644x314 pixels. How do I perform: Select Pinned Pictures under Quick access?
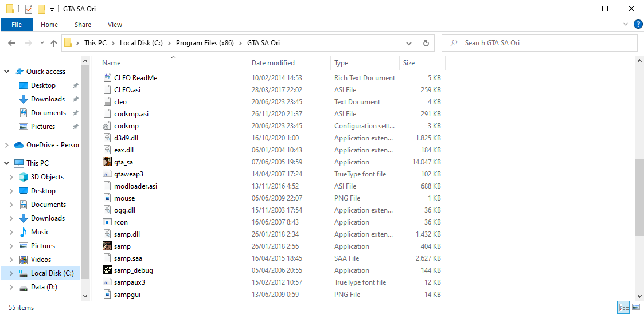pyautogui.click(x=42, y=127)
